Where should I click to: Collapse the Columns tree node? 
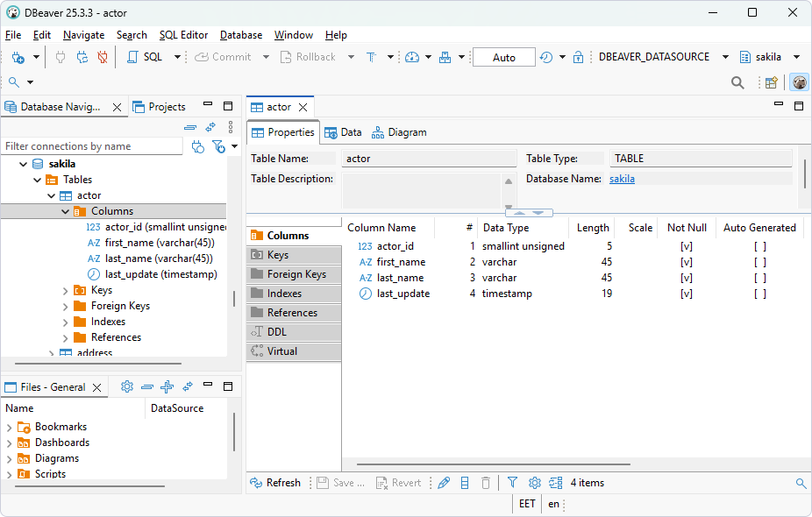(x=65, y=210)
